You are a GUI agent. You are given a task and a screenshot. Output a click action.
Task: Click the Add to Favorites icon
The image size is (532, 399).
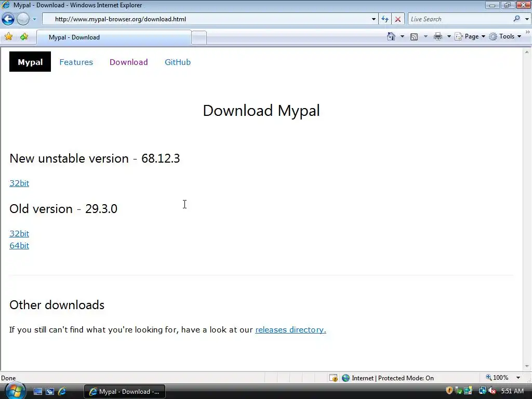(24, 37)
